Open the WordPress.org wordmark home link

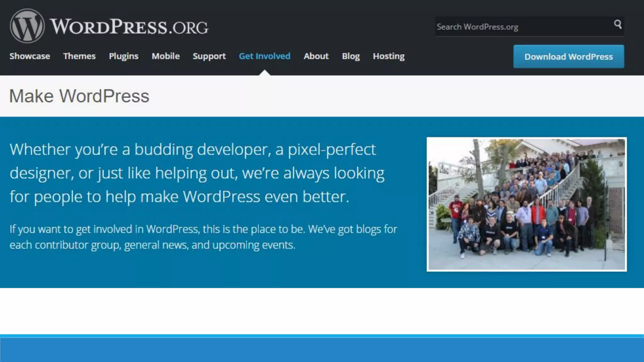tap(129, 26)
